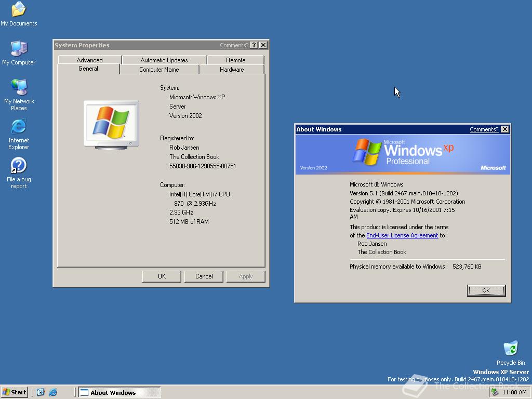
Task: Launch Internet Explorer from Quick Launch
Action: (53, 392)
